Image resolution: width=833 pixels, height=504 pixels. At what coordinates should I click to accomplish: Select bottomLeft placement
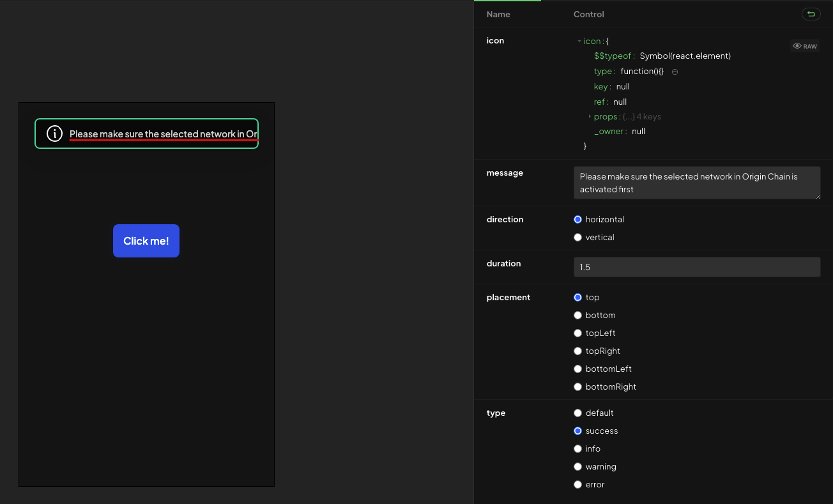point(577,369)
